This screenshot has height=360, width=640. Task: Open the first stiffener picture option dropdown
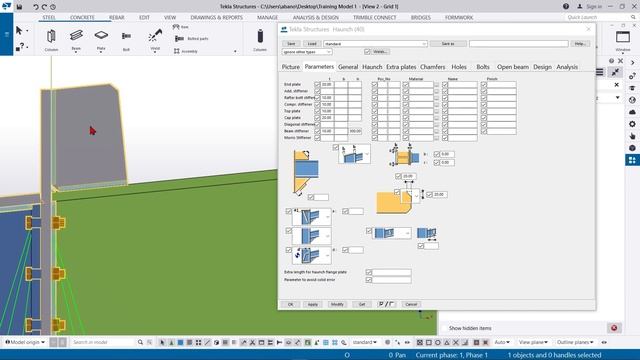[311, 217]
